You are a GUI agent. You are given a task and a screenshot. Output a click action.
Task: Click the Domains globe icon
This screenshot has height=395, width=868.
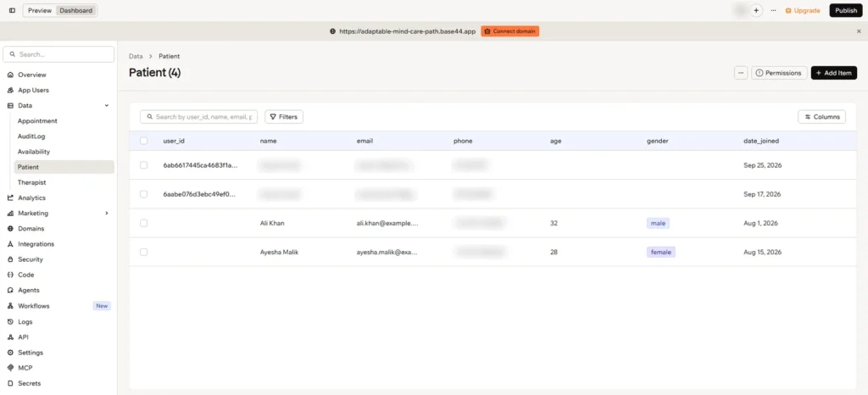(10, 229)
